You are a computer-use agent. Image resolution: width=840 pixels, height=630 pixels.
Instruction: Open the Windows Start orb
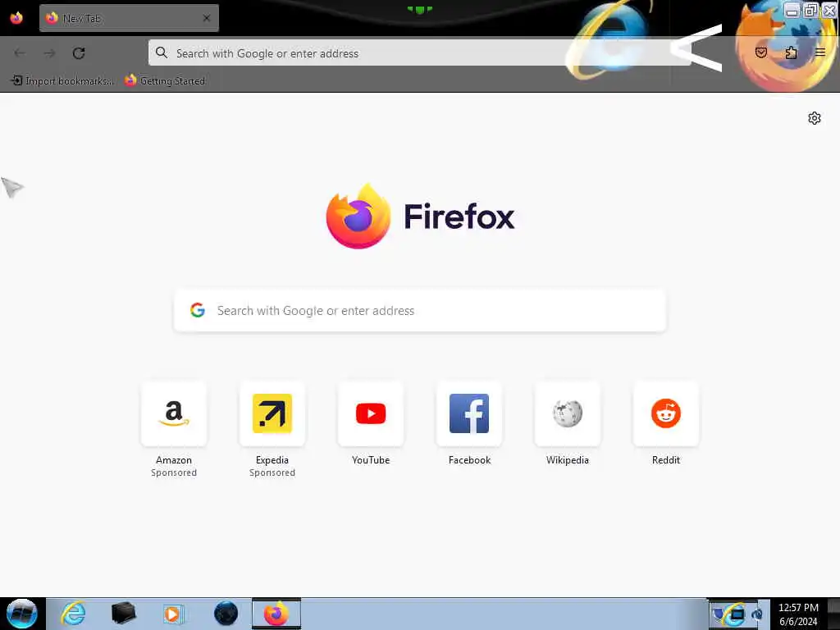coord(22,614)
